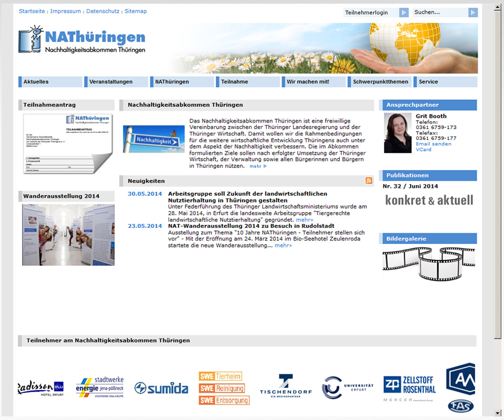Open the konkret & aktuell publication image
This screenshot has width=504, height=420.
click(x=429, y=200)
